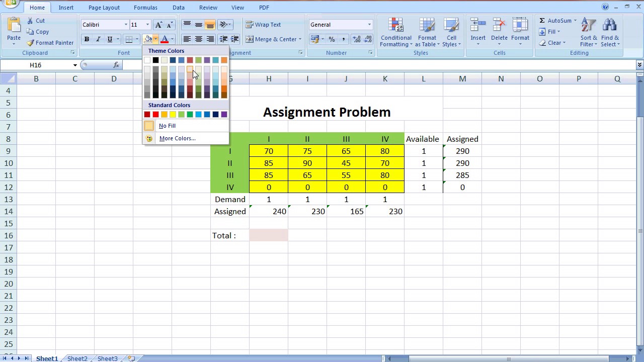Image resolution: width=644 pixels, height=362 pixels.
Task: Align text right in cell
Action: click(210, 39)
